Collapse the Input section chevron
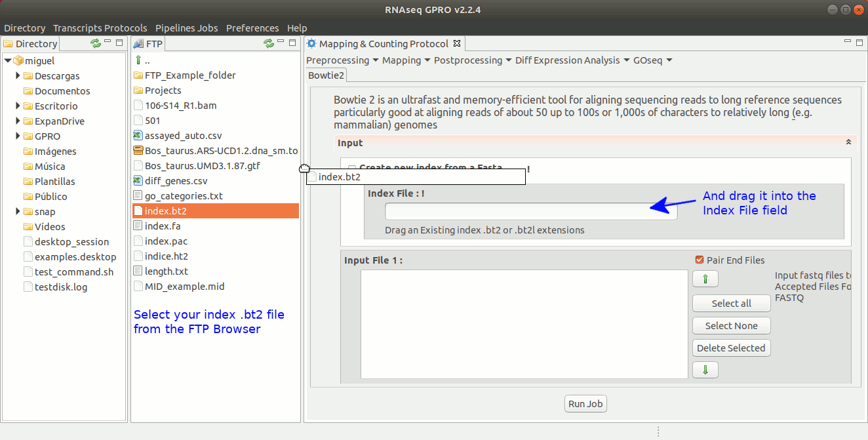 point(848,142)
